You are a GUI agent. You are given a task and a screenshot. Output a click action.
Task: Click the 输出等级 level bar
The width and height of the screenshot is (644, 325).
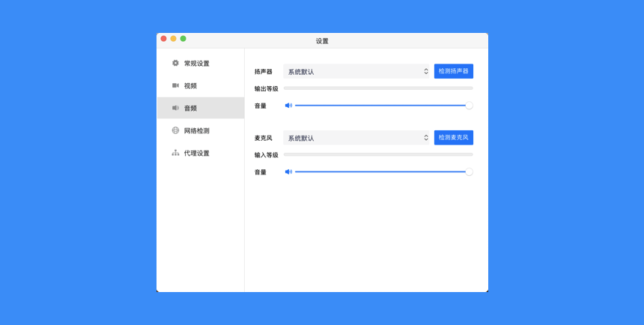tap(378, 88)
